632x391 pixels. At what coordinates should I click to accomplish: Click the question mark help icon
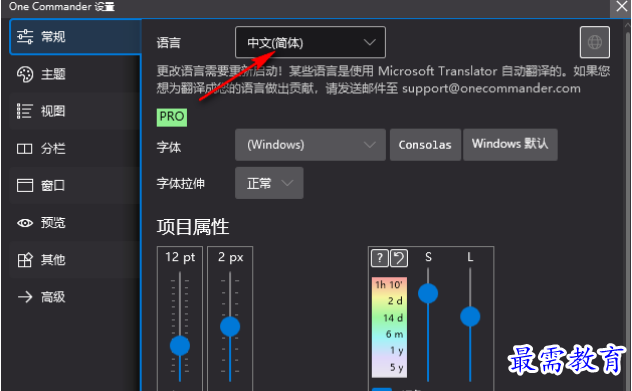[x=380, y=258]
